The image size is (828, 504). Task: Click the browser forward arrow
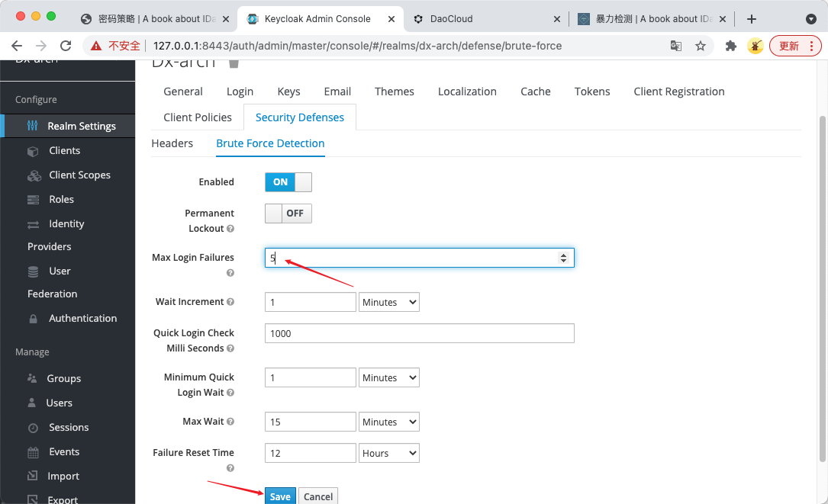click(x=41, y=46)
